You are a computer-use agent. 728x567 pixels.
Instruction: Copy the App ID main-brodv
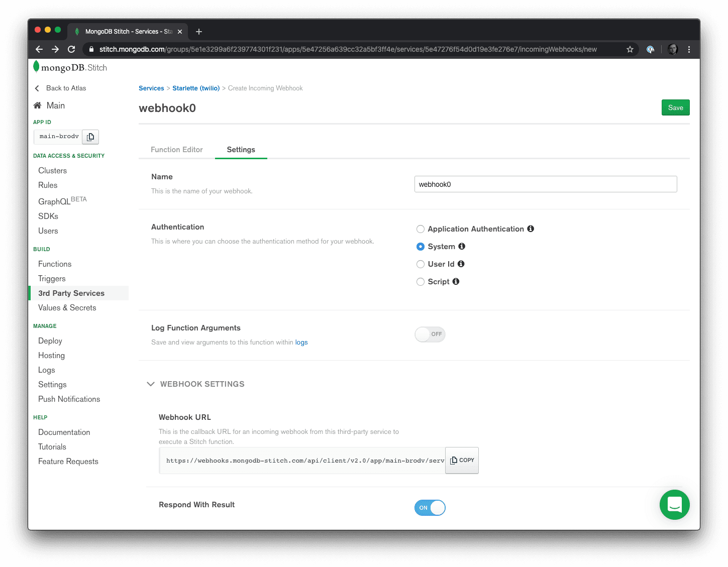click(x=90, y=137)
